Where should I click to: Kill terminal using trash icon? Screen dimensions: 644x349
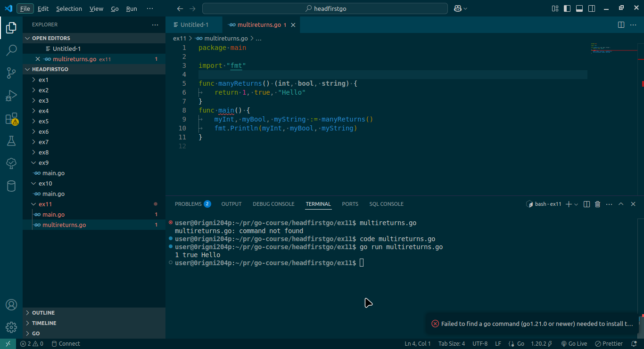pos(598,204)
